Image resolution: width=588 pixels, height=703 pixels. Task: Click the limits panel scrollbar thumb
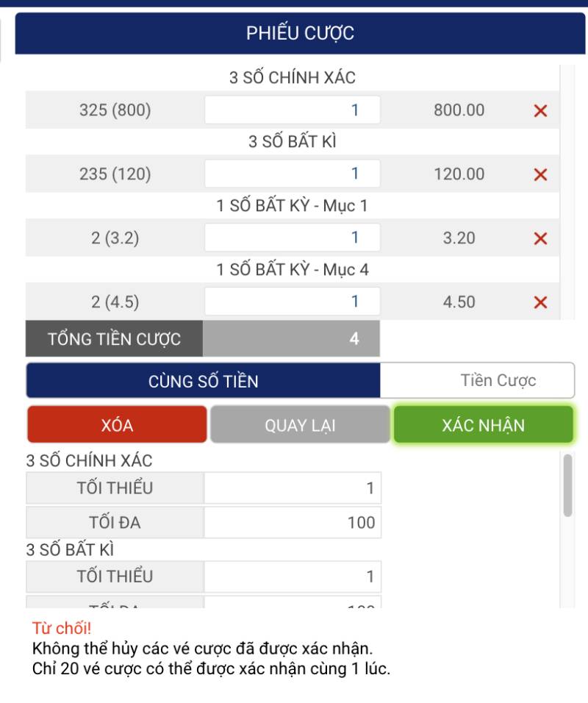pos(567,485)
